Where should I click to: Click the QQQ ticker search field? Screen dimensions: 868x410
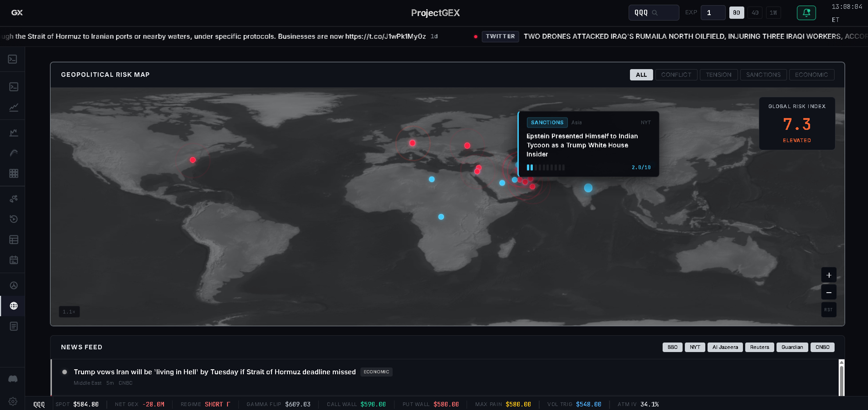[x=653, y=13]
